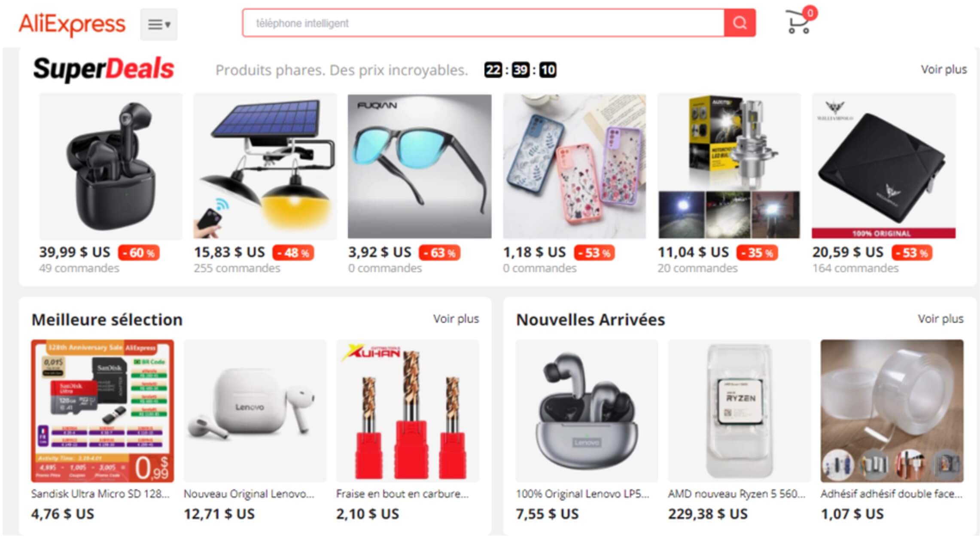This screenshot has height=545, width=980.
Task: Open Voir plus for Nouvelles Arrivées
Action: (940, 318)
